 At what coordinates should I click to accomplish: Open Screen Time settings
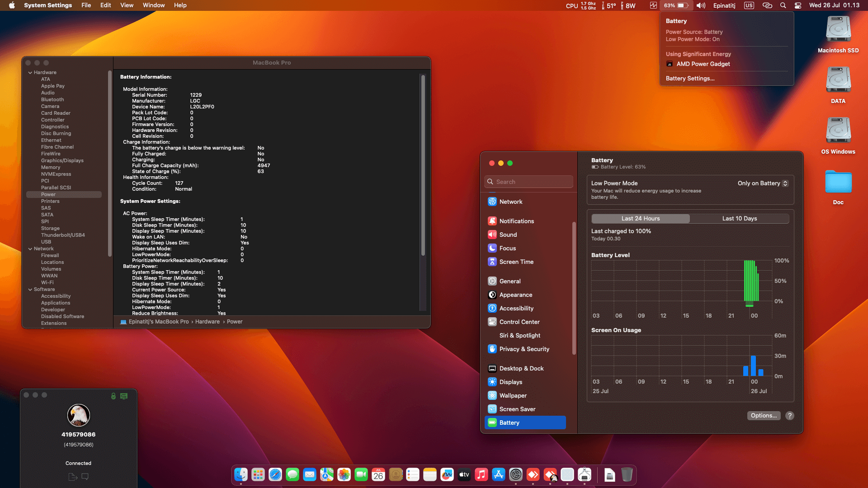516,262
